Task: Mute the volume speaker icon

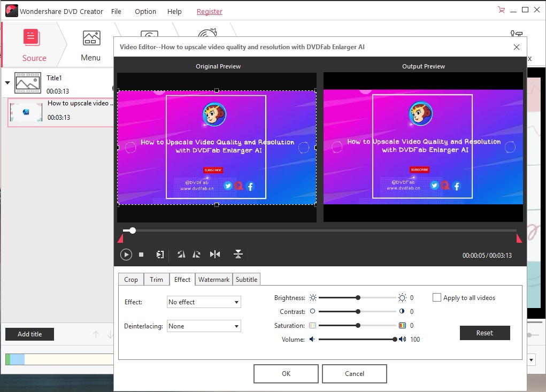Action: coord(312,339)
